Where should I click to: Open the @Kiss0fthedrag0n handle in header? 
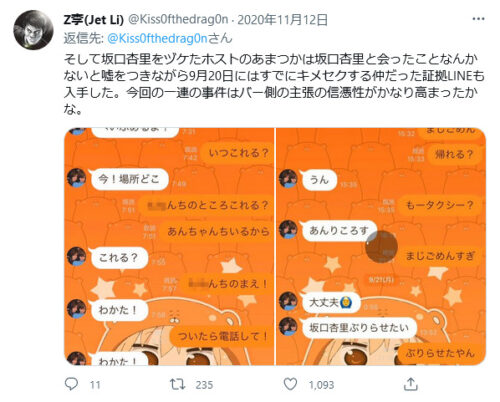[x=178, y=20]
